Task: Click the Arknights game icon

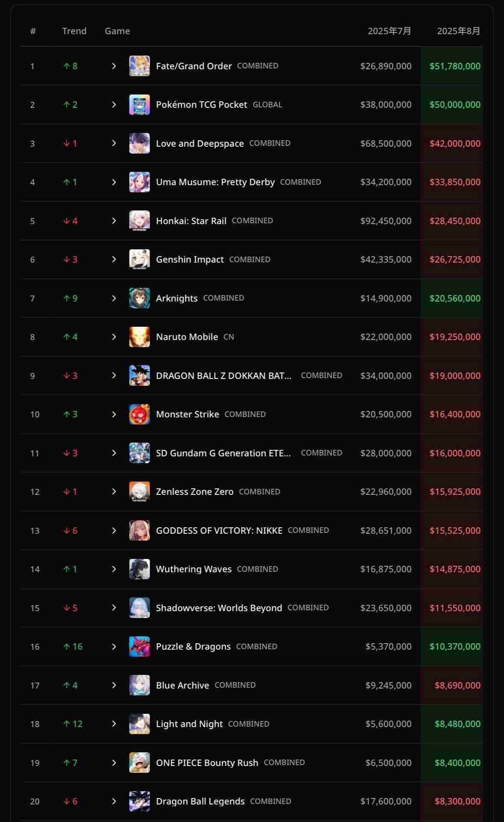Action: tap(139, 298)
